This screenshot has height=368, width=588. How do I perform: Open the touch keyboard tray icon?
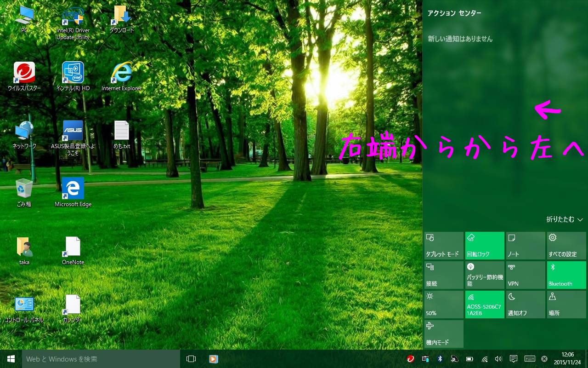tap(530, 359)
